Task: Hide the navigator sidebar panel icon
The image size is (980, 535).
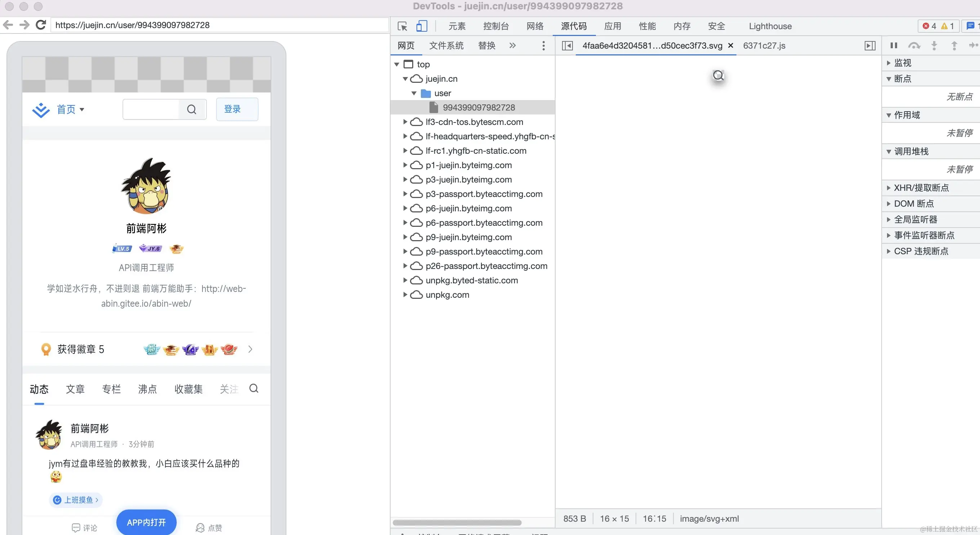Action: (567, 46)
